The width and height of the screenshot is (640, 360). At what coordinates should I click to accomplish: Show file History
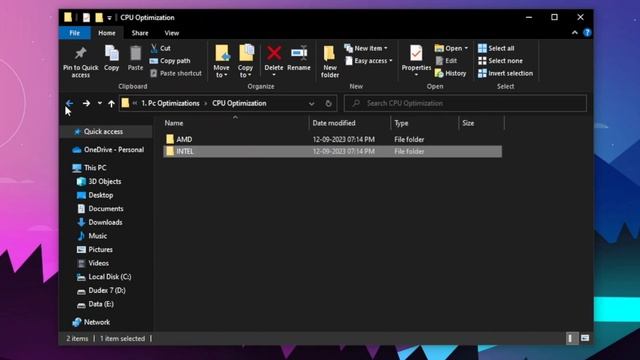[x=451, y=73]
